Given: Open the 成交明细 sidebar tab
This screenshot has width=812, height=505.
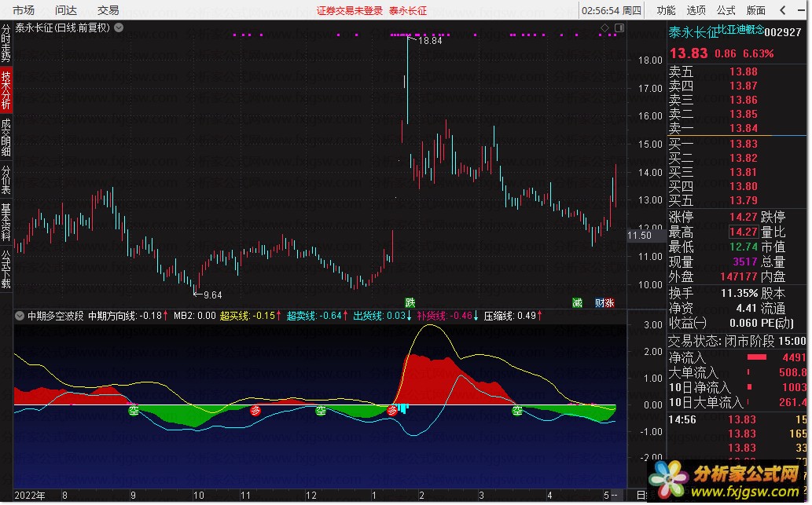Looking at the screenshot, I should pyautogui.click(x=6, y=137).
